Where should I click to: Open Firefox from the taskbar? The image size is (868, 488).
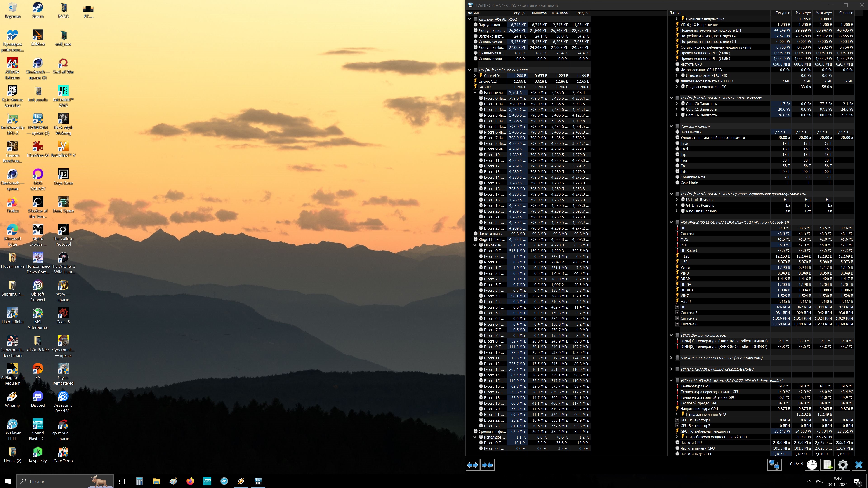pyautogui.click(x=190, y=481)
